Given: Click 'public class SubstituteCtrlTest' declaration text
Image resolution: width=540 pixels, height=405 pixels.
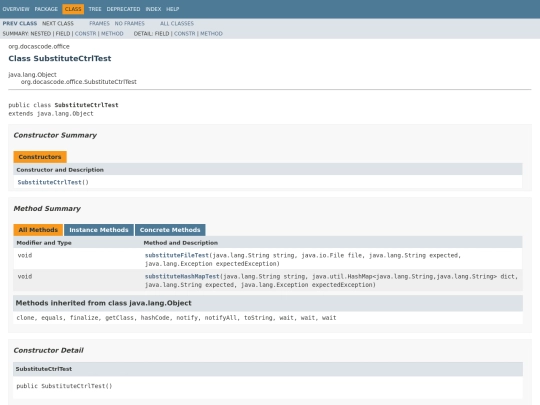Looking at the screenshot, I should tap(63, 105).
